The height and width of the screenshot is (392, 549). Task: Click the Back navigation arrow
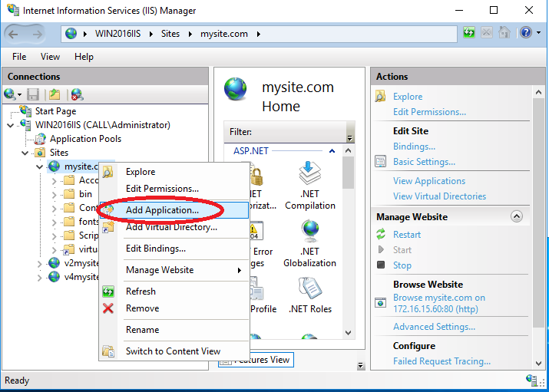[x=13, y=35]
